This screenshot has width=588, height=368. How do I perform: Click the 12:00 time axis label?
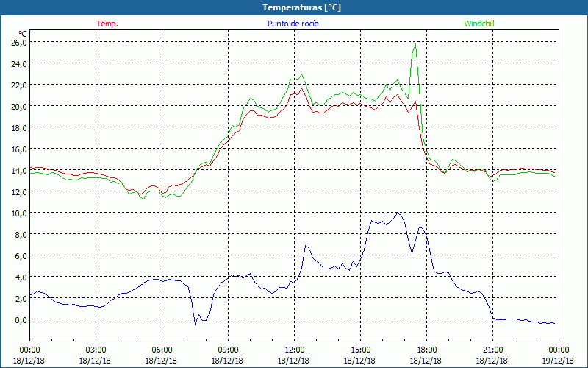tap(295, 350)
